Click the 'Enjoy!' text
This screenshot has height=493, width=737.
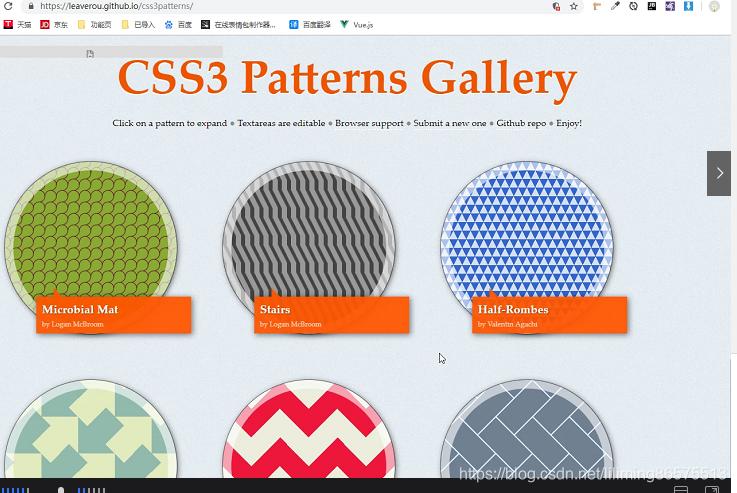[x=569, y=123]
